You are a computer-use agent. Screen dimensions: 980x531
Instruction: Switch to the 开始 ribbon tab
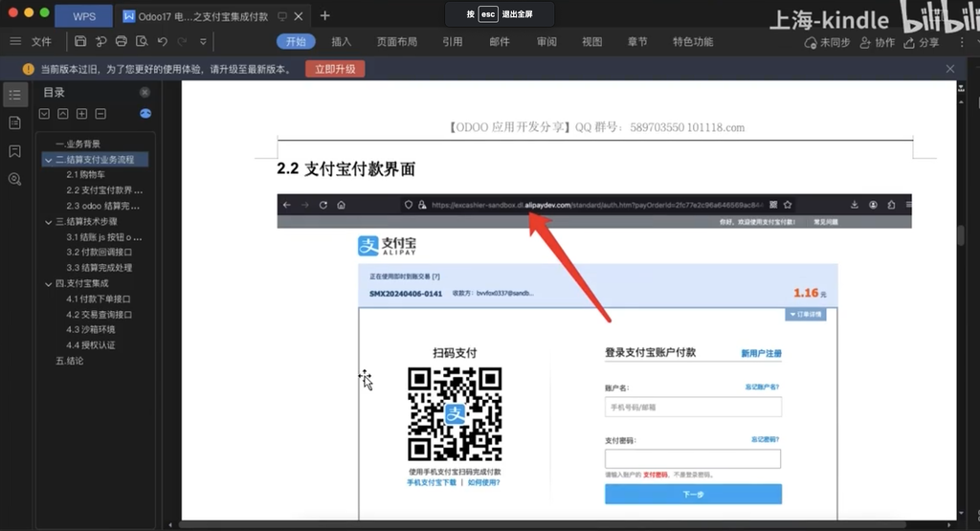tap(296, 42)
